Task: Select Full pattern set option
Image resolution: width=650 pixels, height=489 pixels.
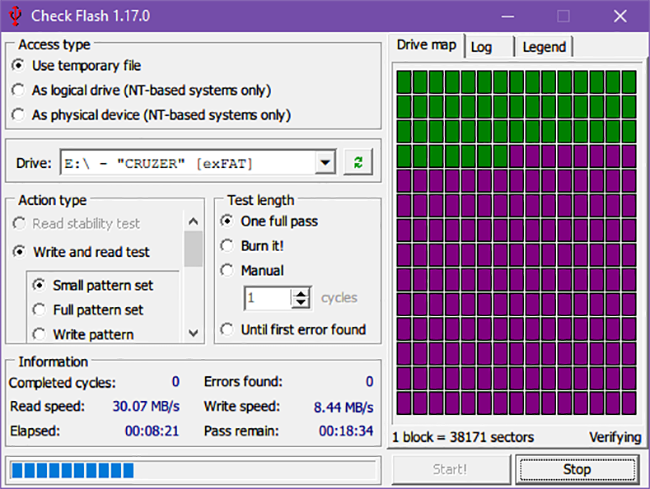Action: [40, 310]
